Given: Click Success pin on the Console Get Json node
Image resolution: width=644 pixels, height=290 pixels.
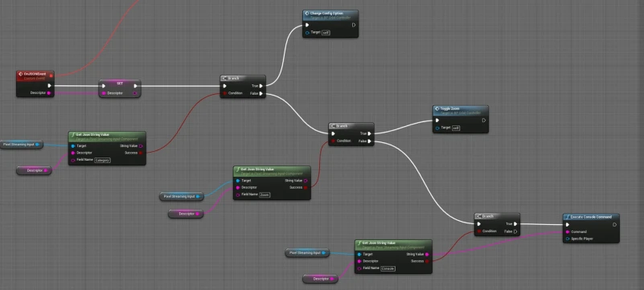Looking at the screenshot, I should (427, 261).
